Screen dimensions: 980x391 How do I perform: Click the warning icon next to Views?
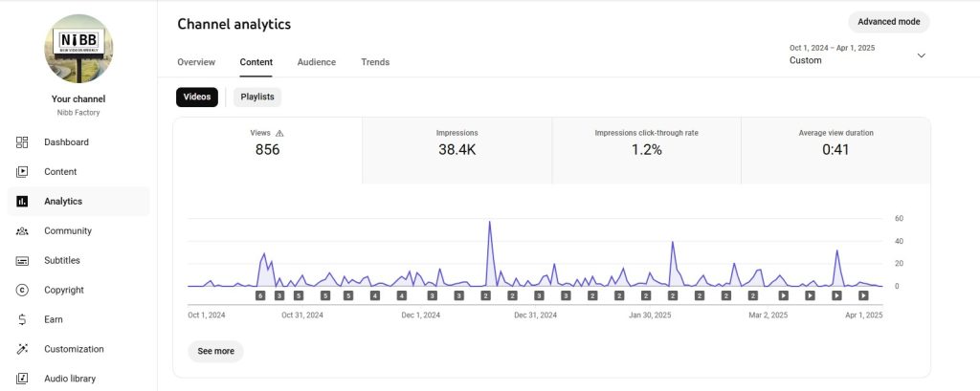coord(279,134)
